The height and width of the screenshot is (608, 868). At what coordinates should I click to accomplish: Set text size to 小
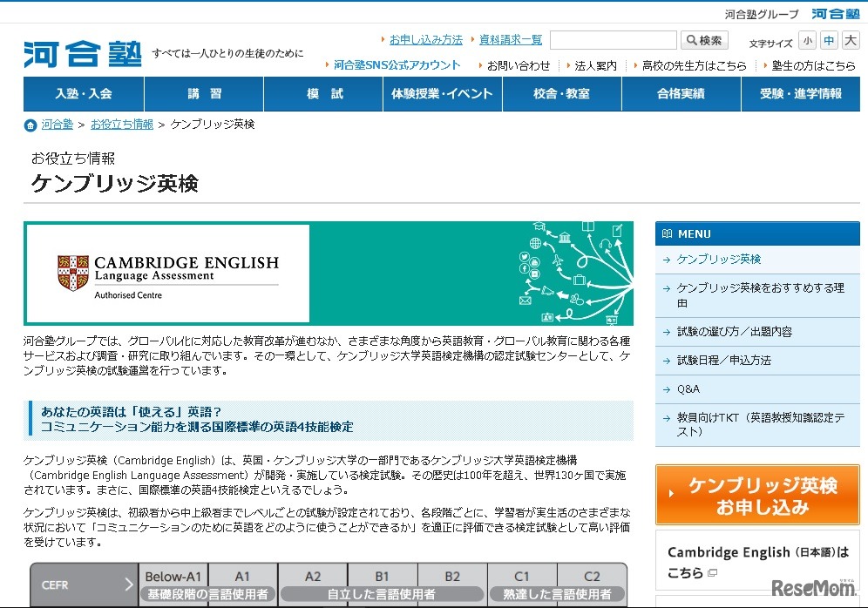[806, 41]
